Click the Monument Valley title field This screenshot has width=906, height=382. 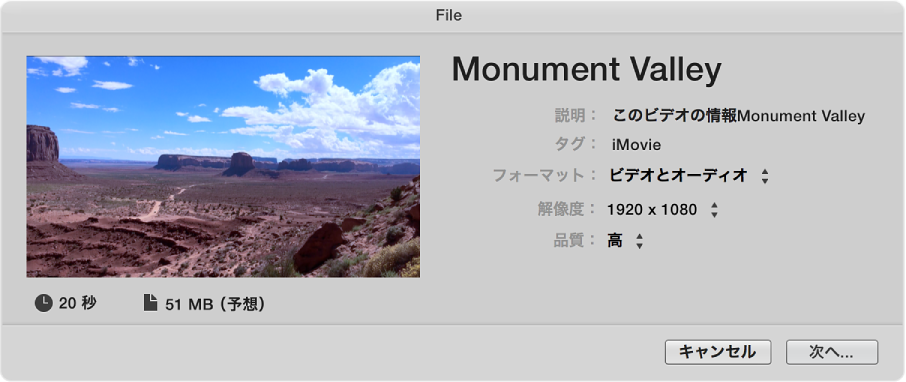586,71
